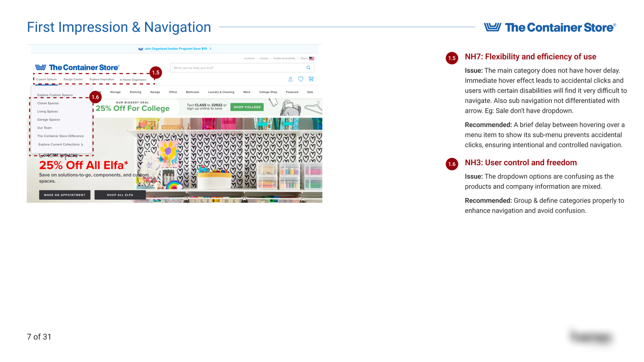Click the Shop College green button

point(247,107)
